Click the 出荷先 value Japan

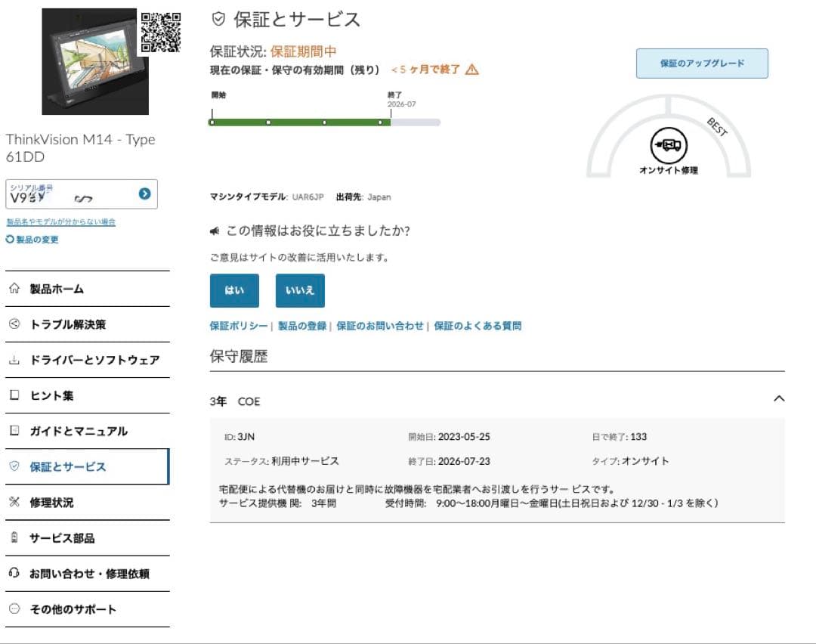tap(379, 197)
